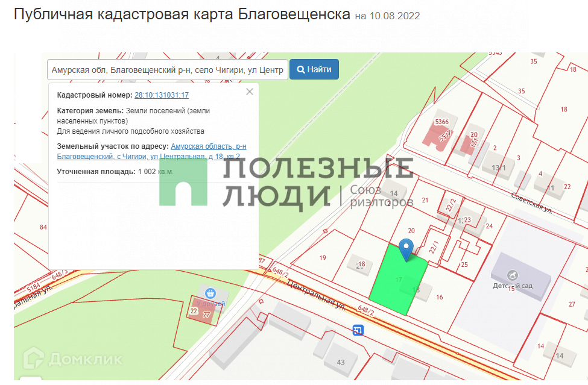This screenshot has width=588, height=385.
Task: Click parcel number 21 on map
Action: [425, 201]
